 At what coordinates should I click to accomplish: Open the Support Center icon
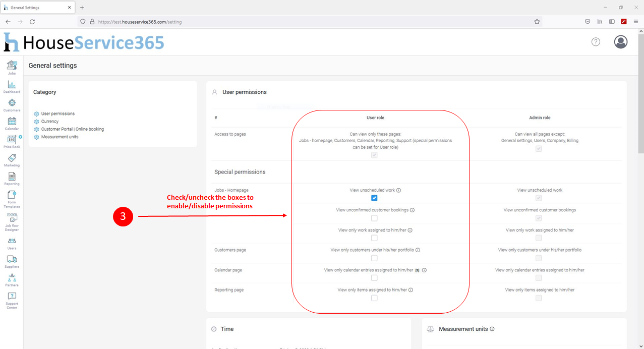tap(12, 301)
